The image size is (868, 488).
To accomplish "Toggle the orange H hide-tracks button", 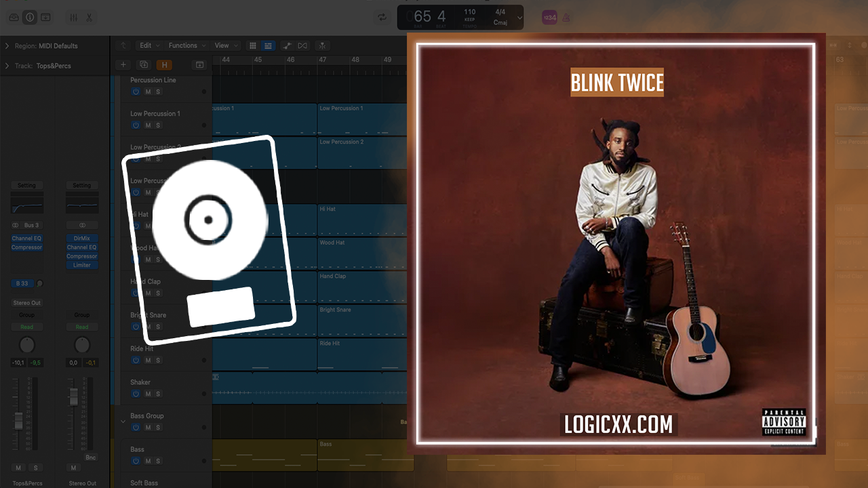I will click(x=163, y=65).
